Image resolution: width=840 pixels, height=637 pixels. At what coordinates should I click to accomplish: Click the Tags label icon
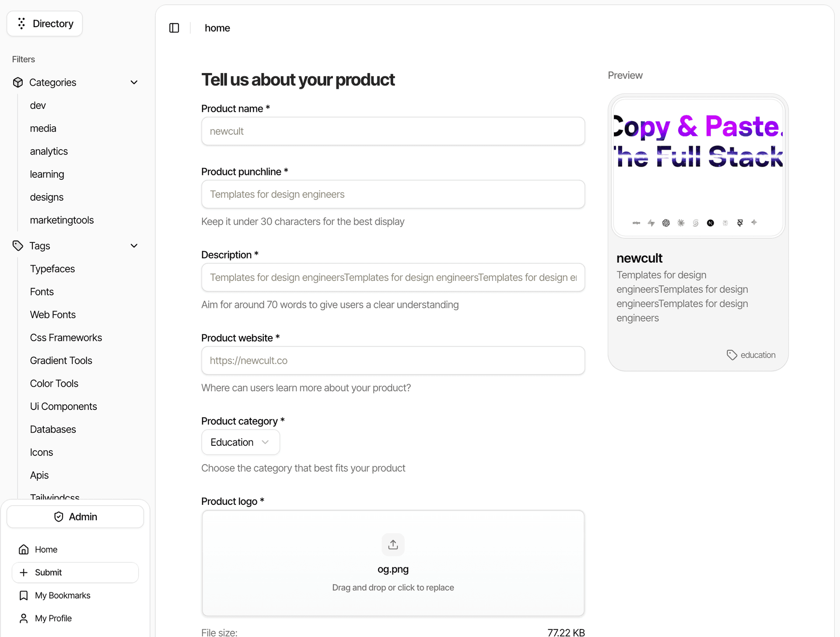click(18, 246)
